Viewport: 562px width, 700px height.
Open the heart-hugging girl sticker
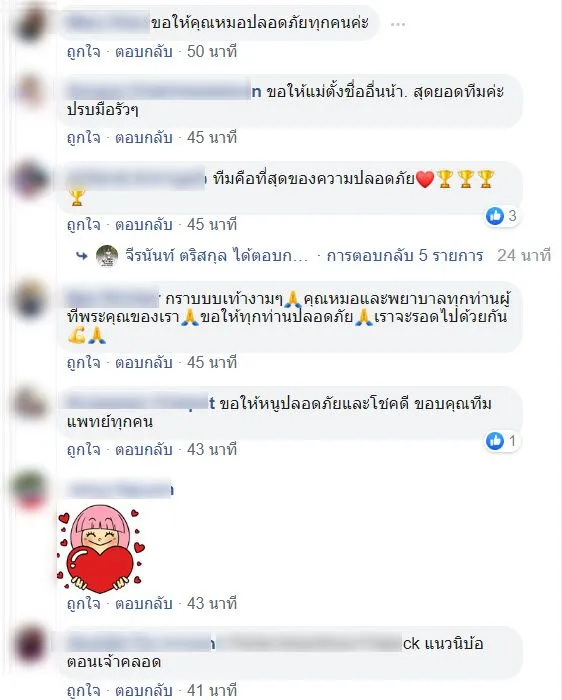click(101, 549)
